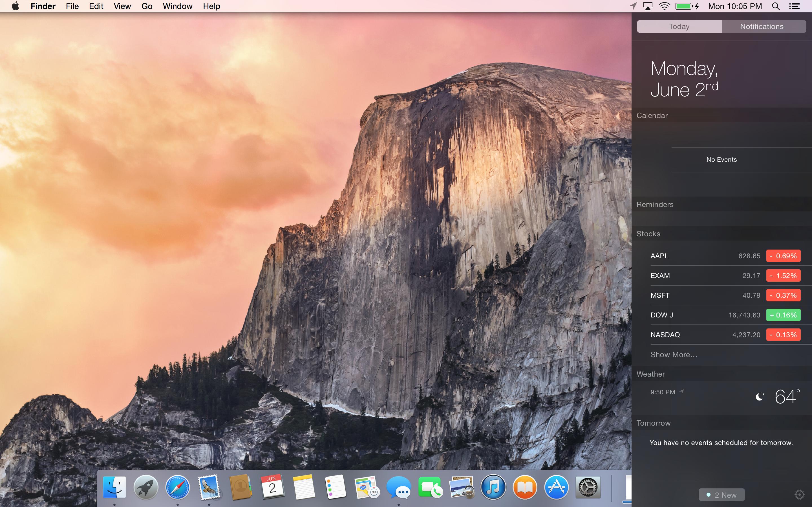Viewport: 812px width, 507px height.
Task: Open the Wi-Fi status menu
Action: coord(664,6)
